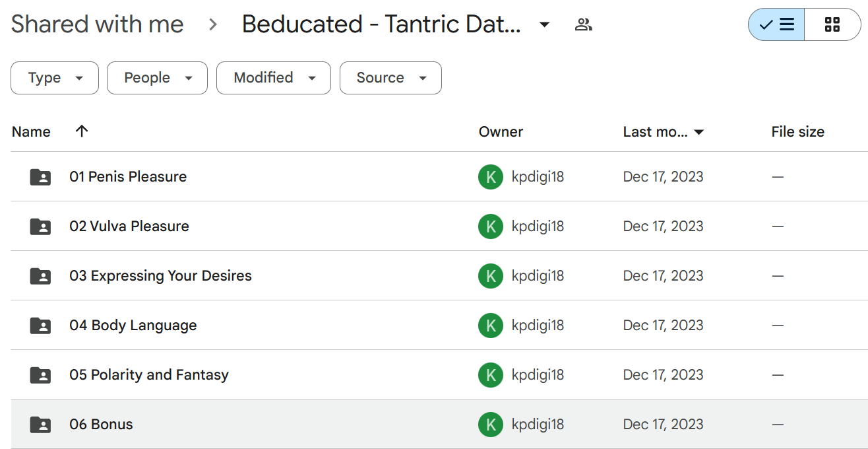
Task: Click owner avatar in 04 Body Language row
Action: click(x=491, y=326)
